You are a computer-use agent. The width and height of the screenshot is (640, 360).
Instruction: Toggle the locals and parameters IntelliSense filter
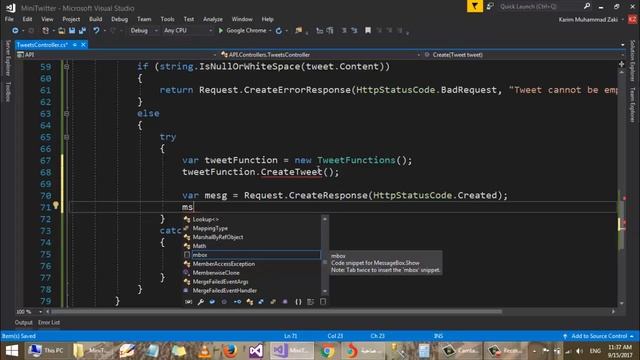tap(188, 302)
